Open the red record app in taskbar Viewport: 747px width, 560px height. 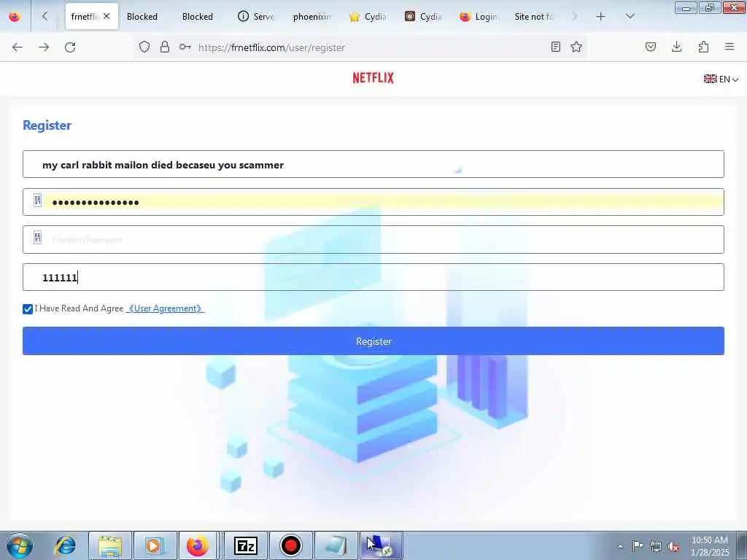coord(290,545)
